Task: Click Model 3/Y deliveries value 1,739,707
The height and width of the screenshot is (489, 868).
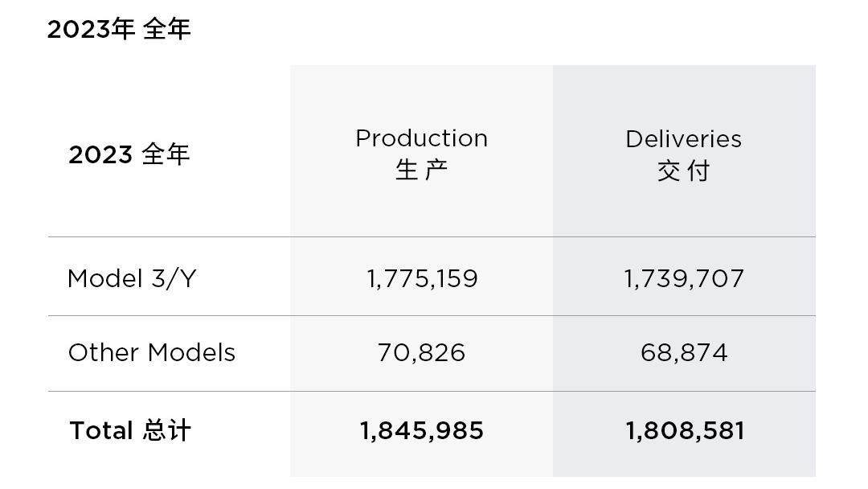Action: coord(684,278)
